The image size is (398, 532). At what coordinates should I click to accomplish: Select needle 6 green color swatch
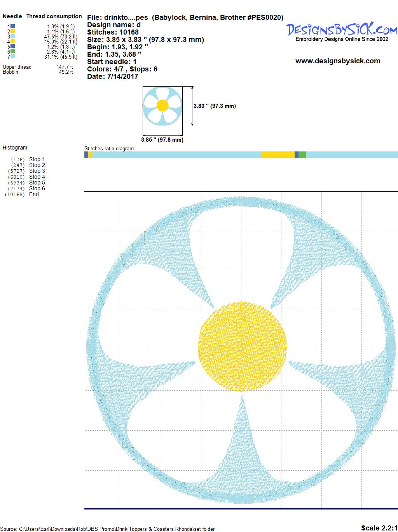click(x=13, y=51)
